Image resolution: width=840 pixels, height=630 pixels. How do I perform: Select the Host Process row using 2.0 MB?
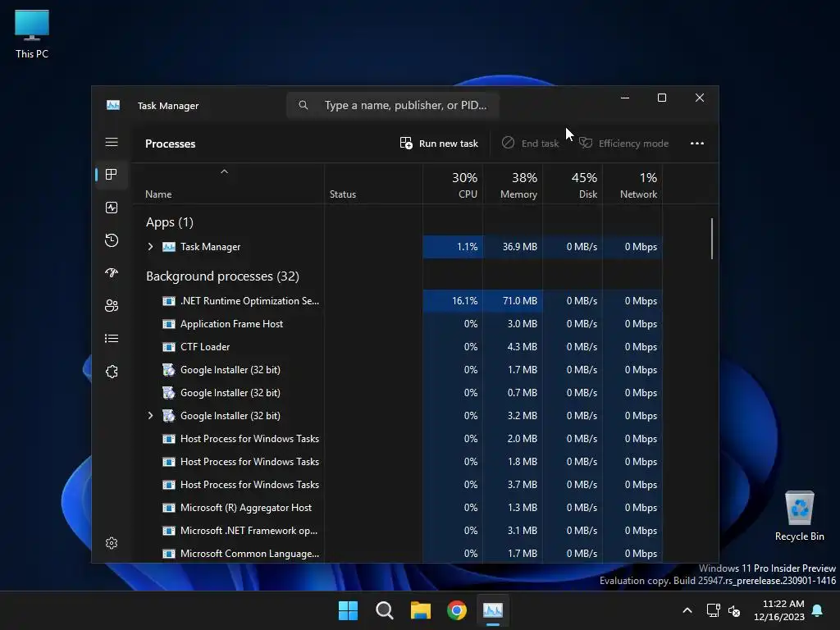point(397,439)
